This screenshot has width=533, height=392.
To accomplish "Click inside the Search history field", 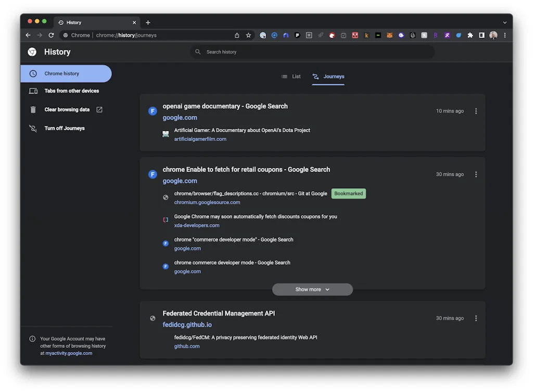I will [x=312, y=51].
